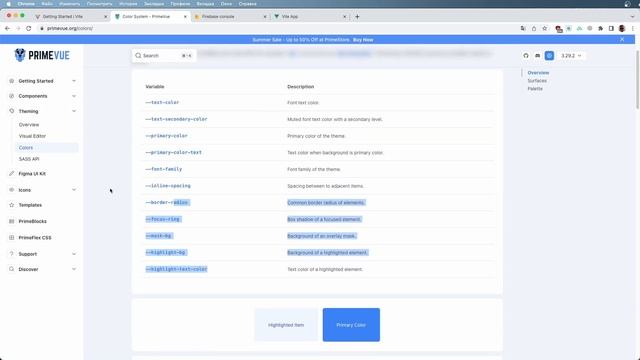The image size is (640, 360).
Task: Click the share page icon
Action: (x=534, y=28)
